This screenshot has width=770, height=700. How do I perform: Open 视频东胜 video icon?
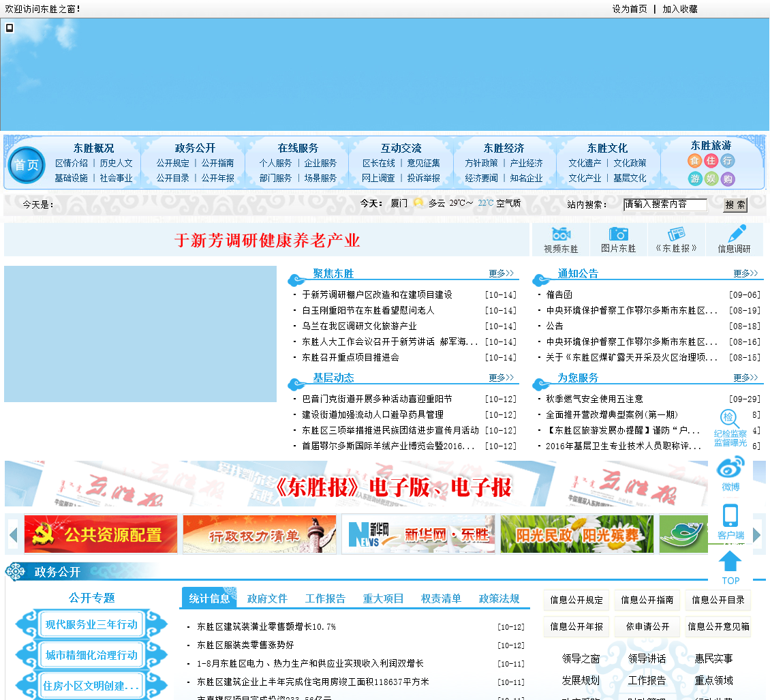pyautogui.click(x=561, y=240)
